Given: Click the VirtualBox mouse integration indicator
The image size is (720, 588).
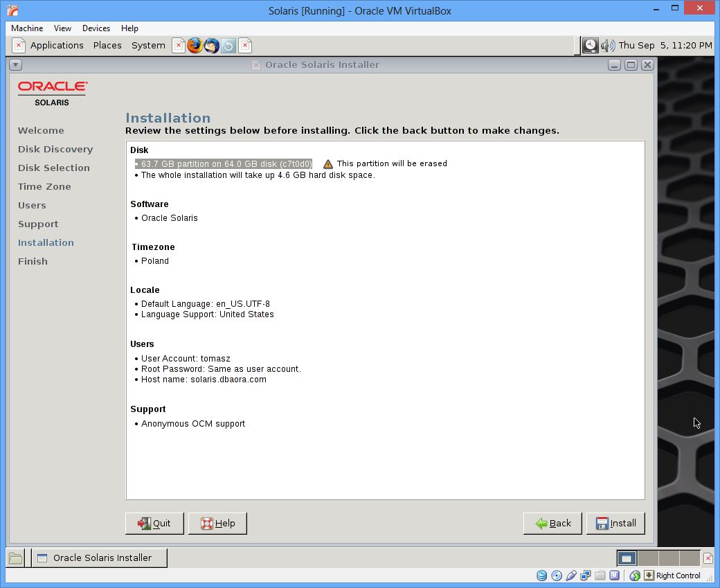Looking at the screenshot, I should (635, 576).
